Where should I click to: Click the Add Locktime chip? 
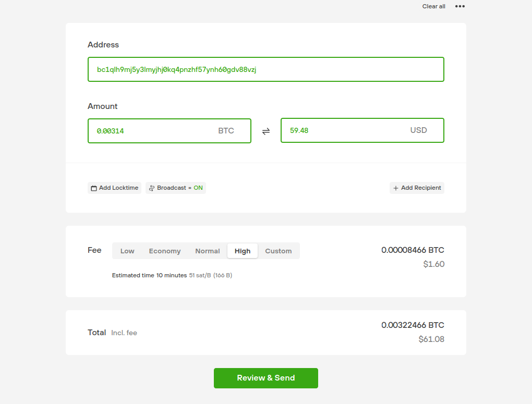114,188
